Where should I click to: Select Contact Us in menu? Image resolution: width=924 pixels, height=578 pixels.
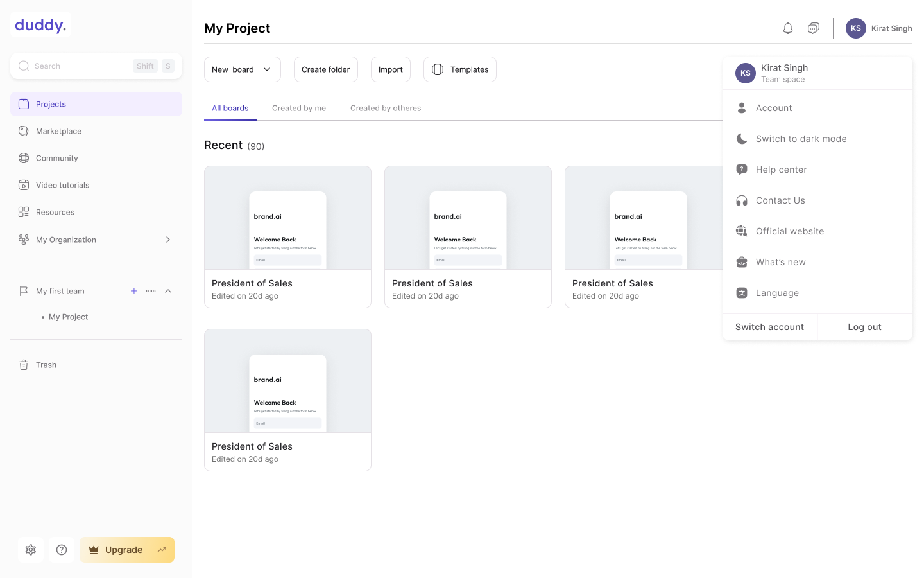(x=817, y=200)
